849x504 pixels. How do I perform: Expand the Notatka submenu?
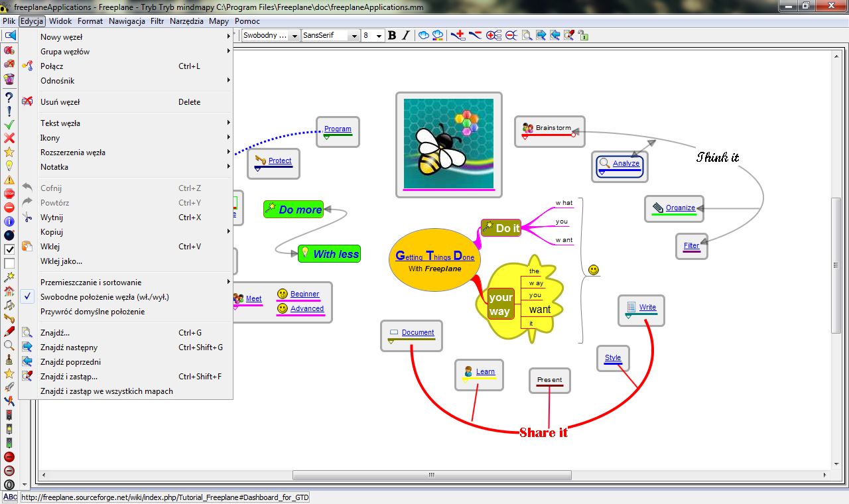(x=126, y=167)
